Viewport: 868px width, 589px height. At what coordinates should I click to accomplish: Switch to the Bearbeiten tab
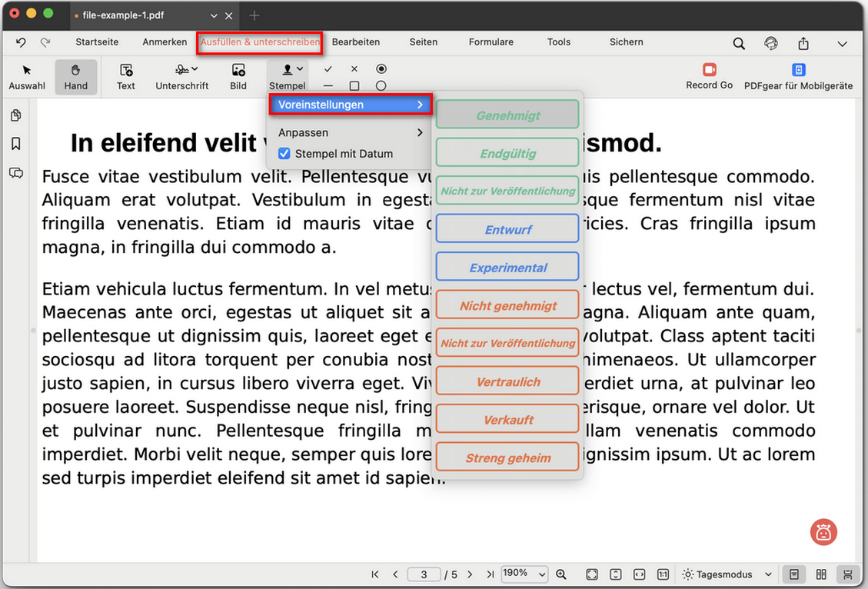coord(355,42)
